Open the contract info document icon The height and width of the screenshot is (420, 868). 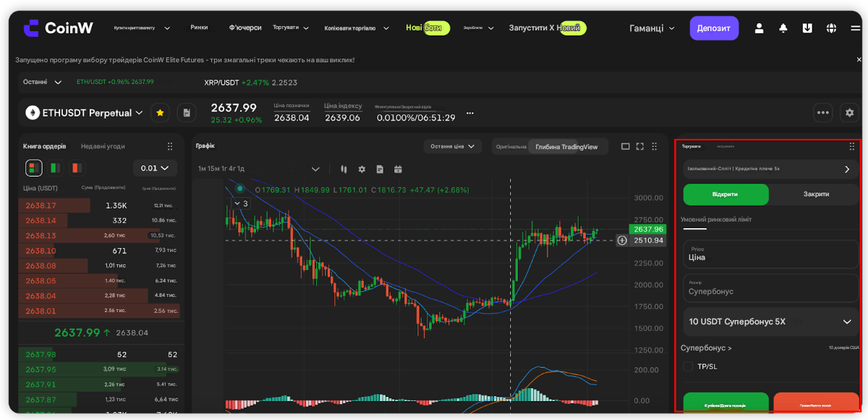click(187, 113)
